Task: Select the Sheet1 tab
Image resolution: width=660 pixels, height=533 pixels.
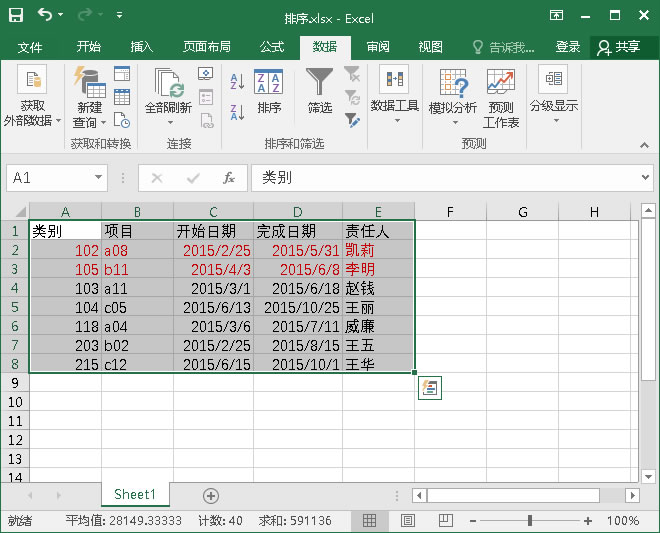Action: [x=135, y=494]
